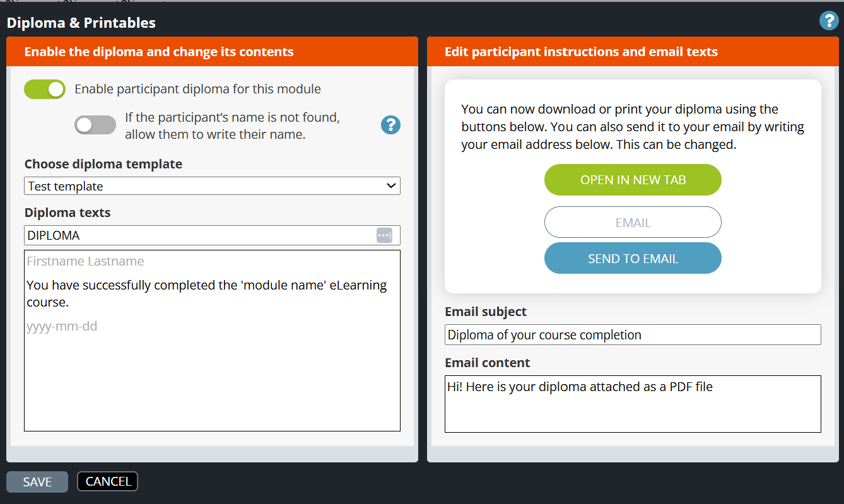The image size is (844, 504).
Task: Click the help icon next to name-entry option
Action: (390, 125)
